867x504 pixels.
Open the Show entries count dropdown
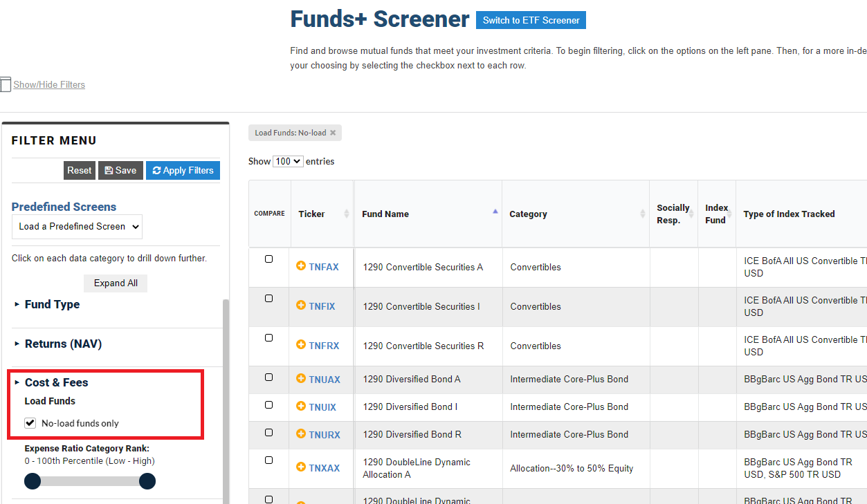coord(289,161)
